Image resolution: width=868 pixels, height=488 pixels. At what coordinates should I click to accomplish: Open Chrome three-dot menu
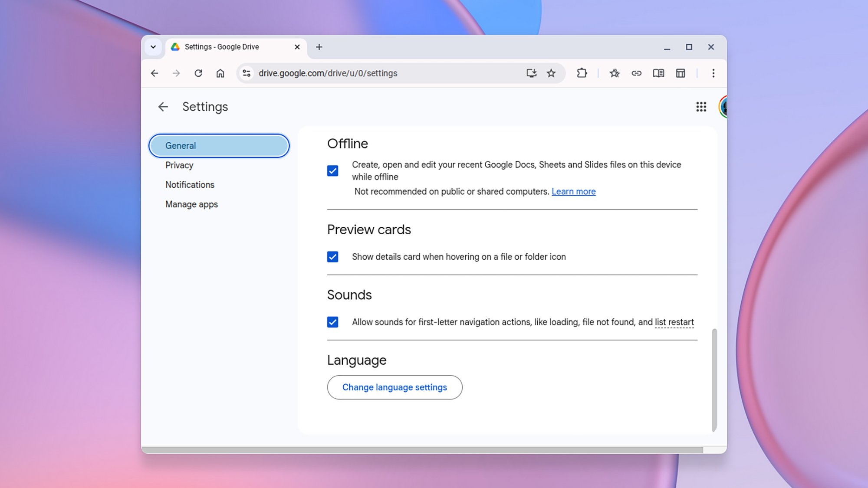(713, 73)
